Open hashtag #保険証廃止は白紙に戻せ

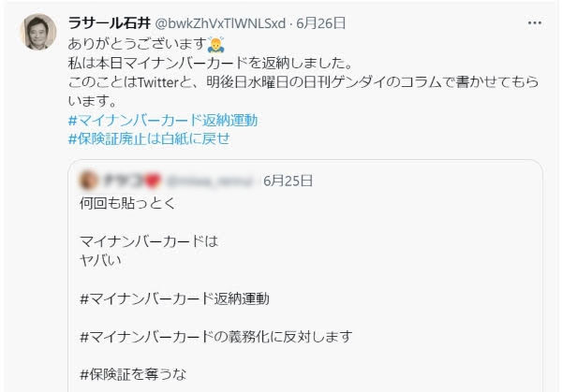point(149,138)
